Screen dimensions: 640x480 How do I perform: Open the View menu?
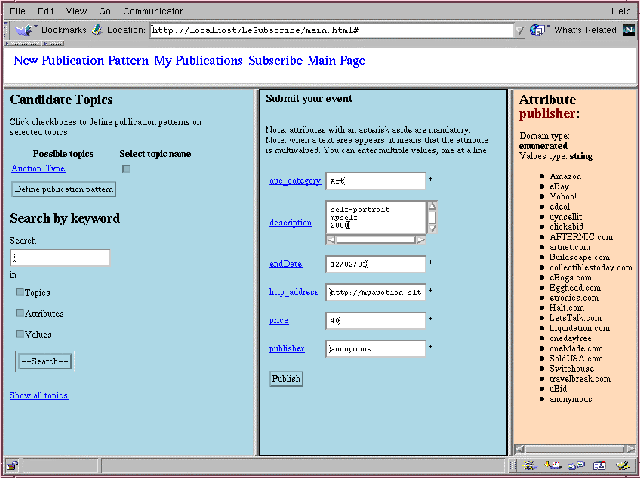[76, 11]
